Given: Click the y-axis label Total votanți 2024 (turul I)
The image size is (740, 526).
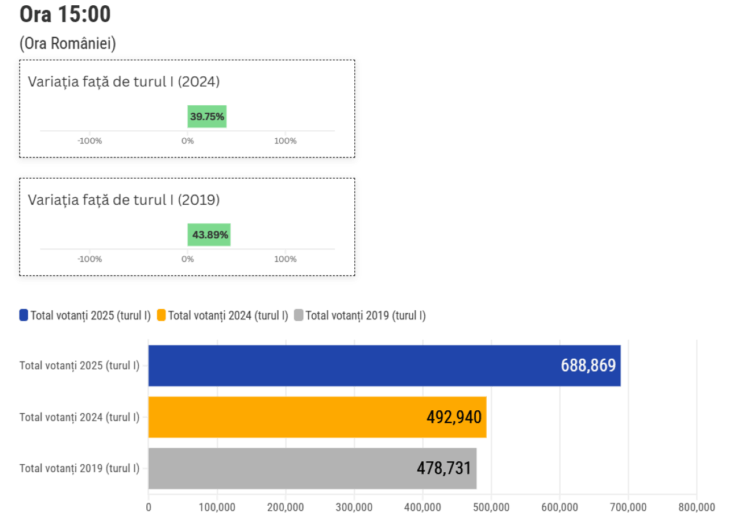Looking at the screenshot, I should [x=80, y=417].
